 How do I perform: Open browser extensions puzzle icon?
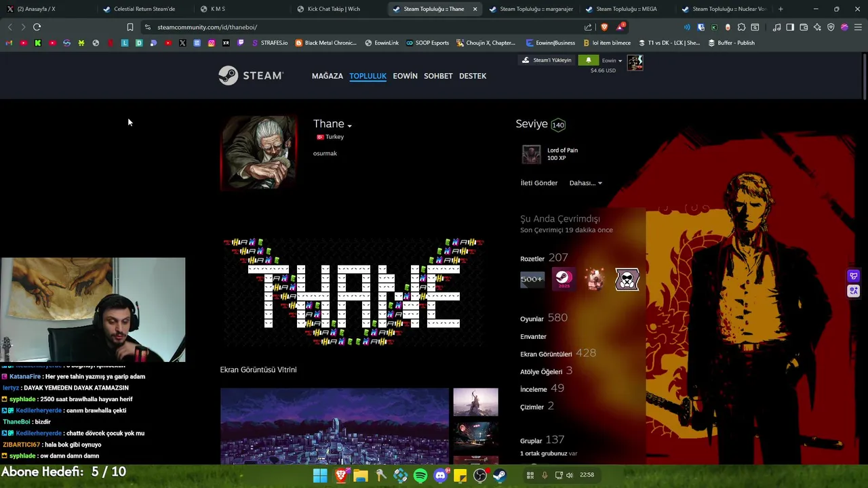click(x=741, y=27)
